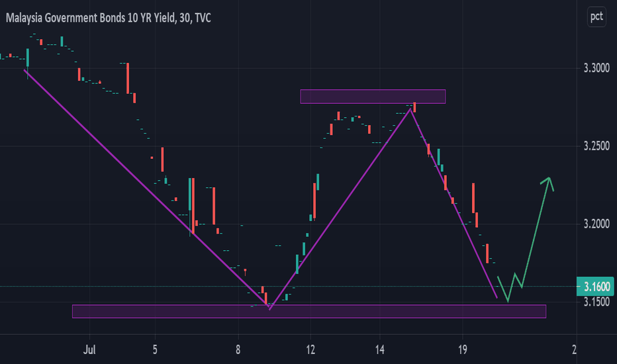
Task: Click the 5 date axis label
Action: 155,349
